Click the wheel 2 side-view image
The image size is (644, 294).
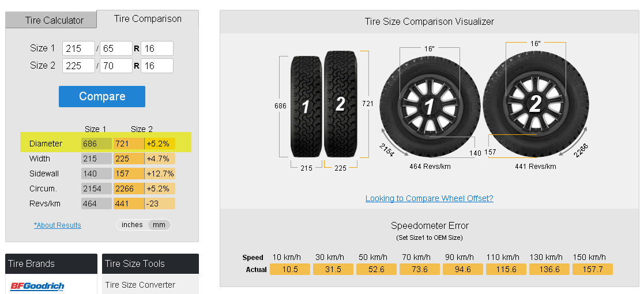click(x=536, y=104)
